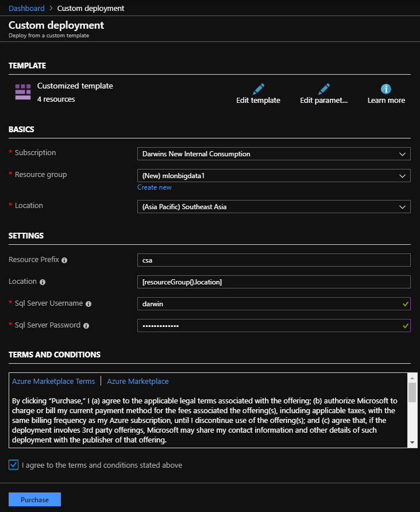Open the Subscription dropdown
The width and height of the screenshot is (420, 512).
pos(273,154)
